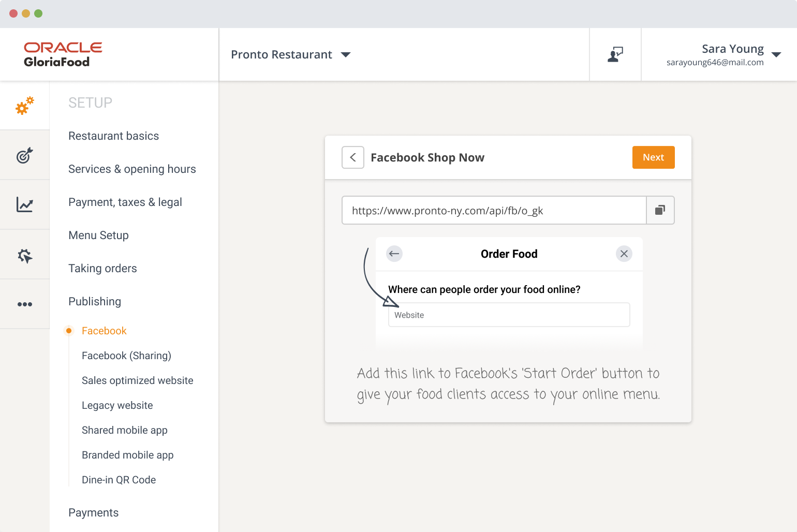Open the feedback person icon in the top bar
797x532 pixels.
(615, 54)
